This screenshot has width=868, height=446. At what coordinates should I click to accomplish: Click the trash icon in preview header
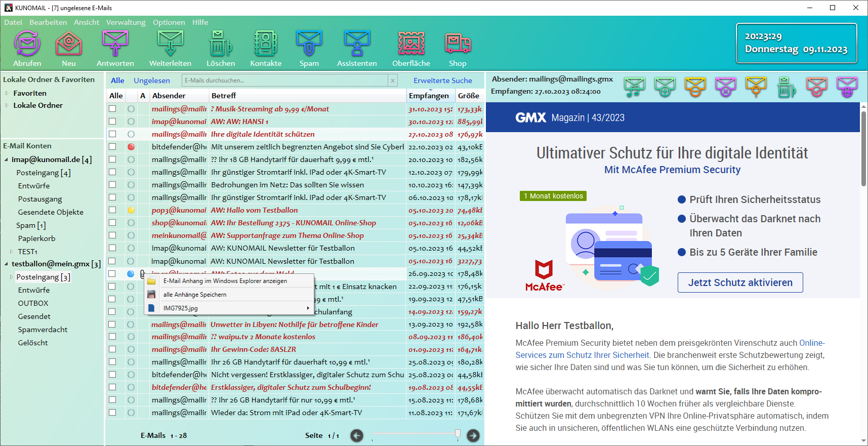[786, 87]
